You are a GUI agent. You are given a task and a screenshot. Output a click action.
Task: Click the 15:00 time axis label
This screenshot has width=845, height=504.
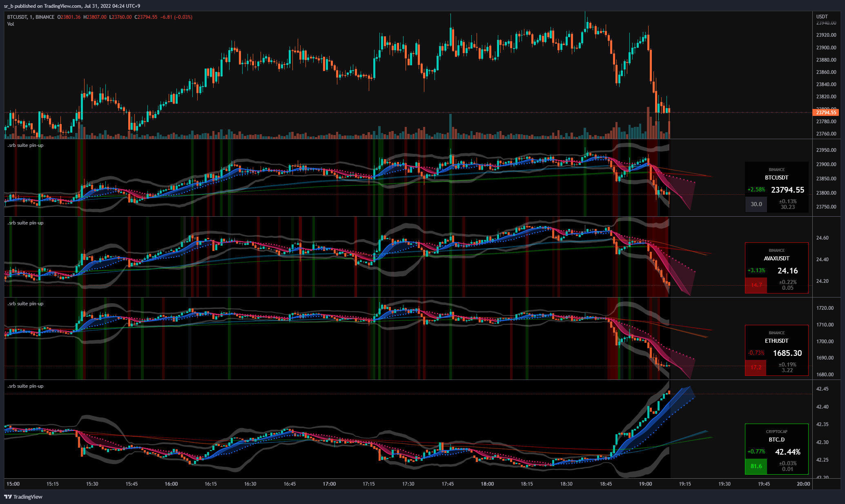(13, 484)
